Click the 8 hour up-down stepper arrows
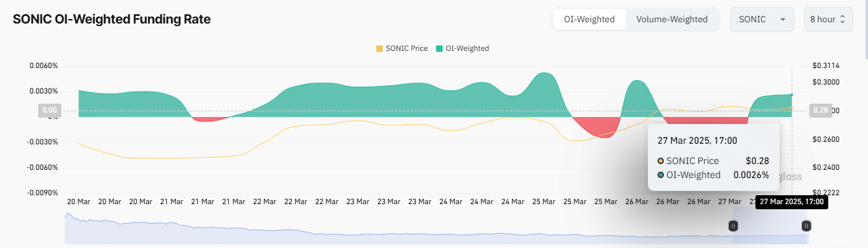Screen dimensions: 868x248 point(842,19)
